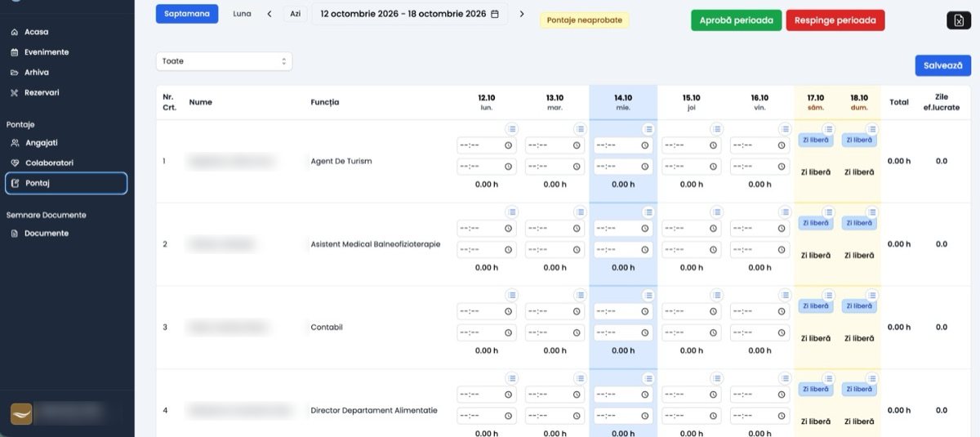Click the Pontaje neaprobate status label

pos(584,20)
